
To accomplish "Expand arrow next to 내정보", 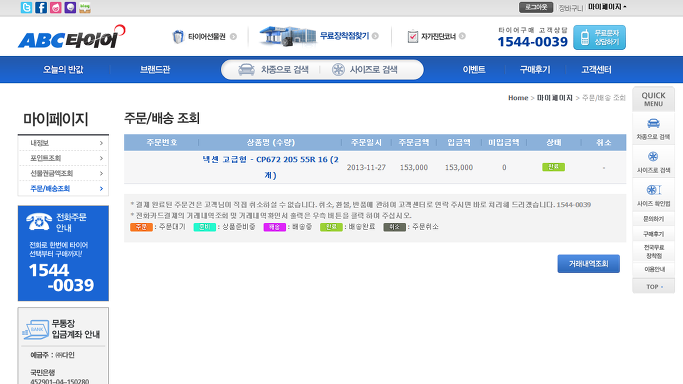I will pyautogui.click(x=101, y=143).
